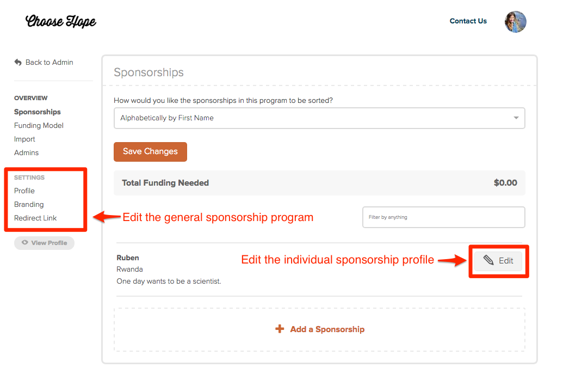Select Sponsorships in the sidebar
The image size is (588, 392).
coord(37,112)
